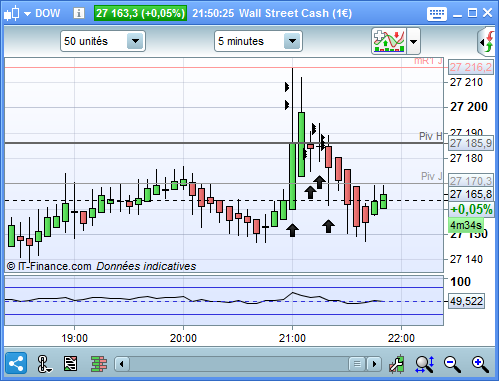Click the indicator value 49,522

(x=466, y=301)
